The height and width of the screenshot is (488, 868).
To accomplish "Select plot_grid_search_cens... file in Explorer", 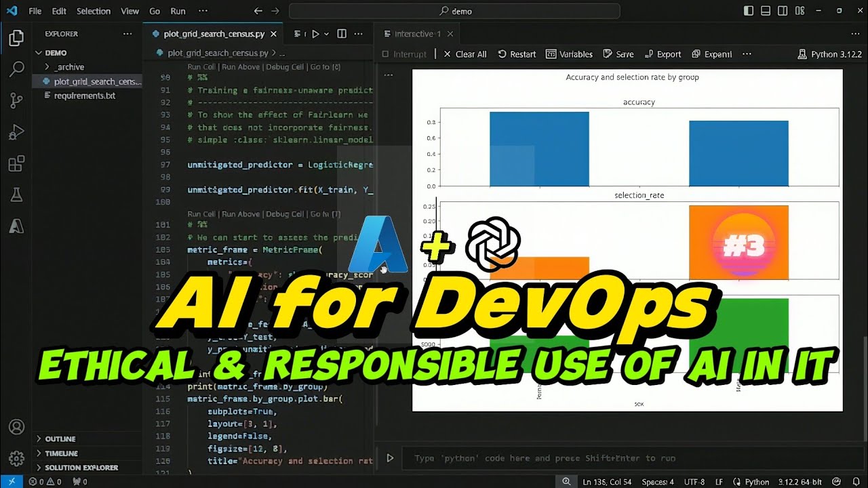I will pos(98,81).
